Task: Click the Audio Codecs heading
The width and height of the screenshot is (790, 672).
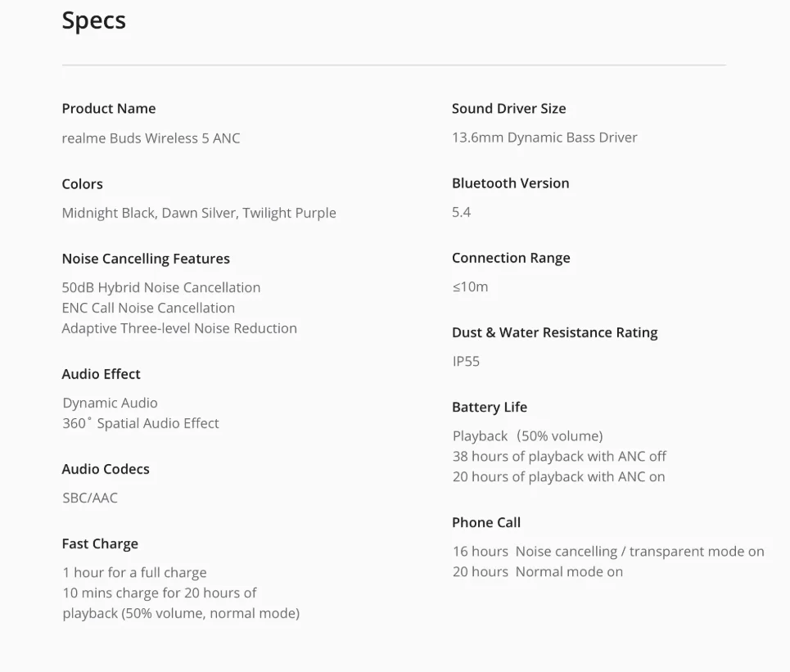Action: click(x=106, y=469)
